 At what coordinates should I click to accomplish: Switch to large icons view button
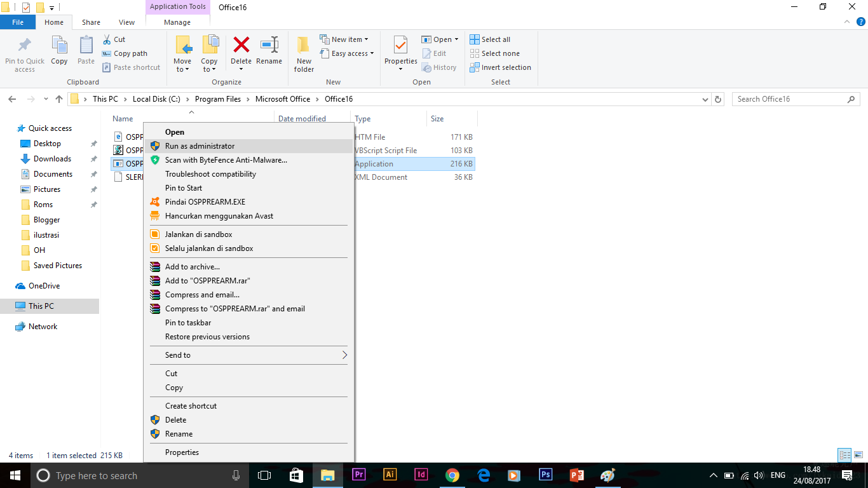(x=858, y=455)
